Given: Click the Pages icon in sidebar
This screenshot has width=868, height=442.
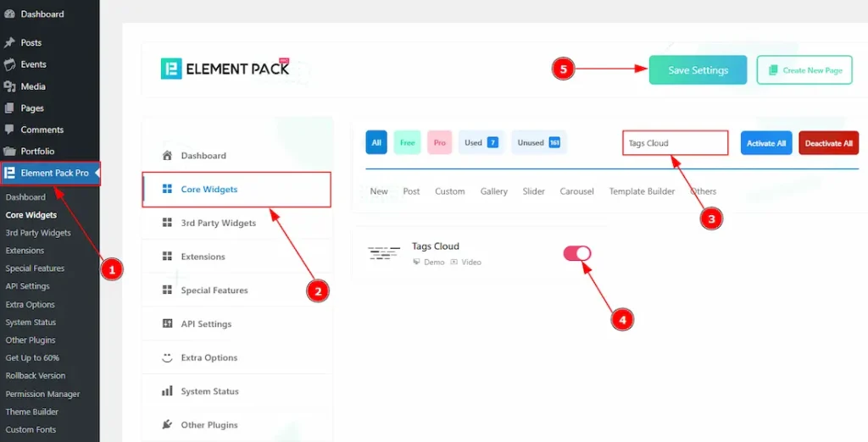Looking at the screenshot, I should [9, 108].
